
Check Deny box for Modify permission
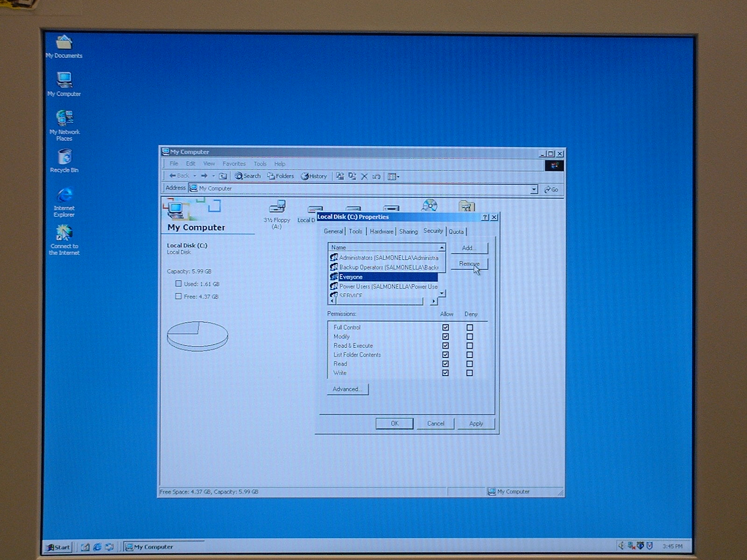[x=470, y=336]
